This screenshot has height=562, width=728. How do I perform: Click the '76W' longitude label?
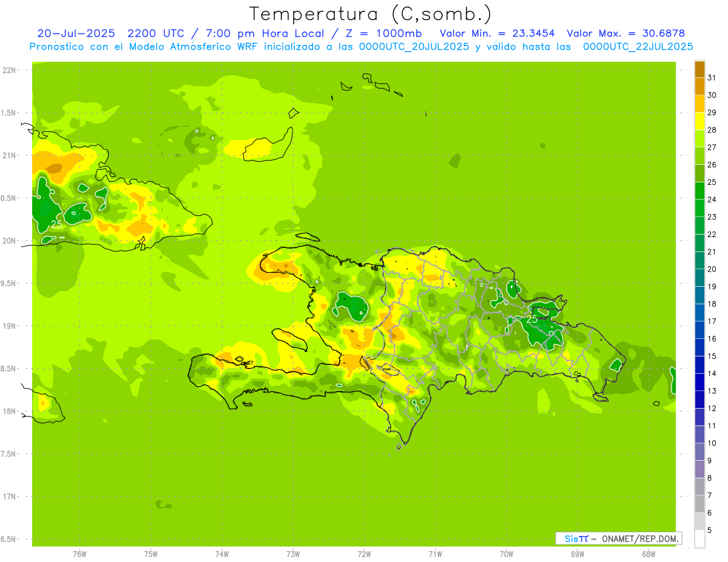pos(79,554)
